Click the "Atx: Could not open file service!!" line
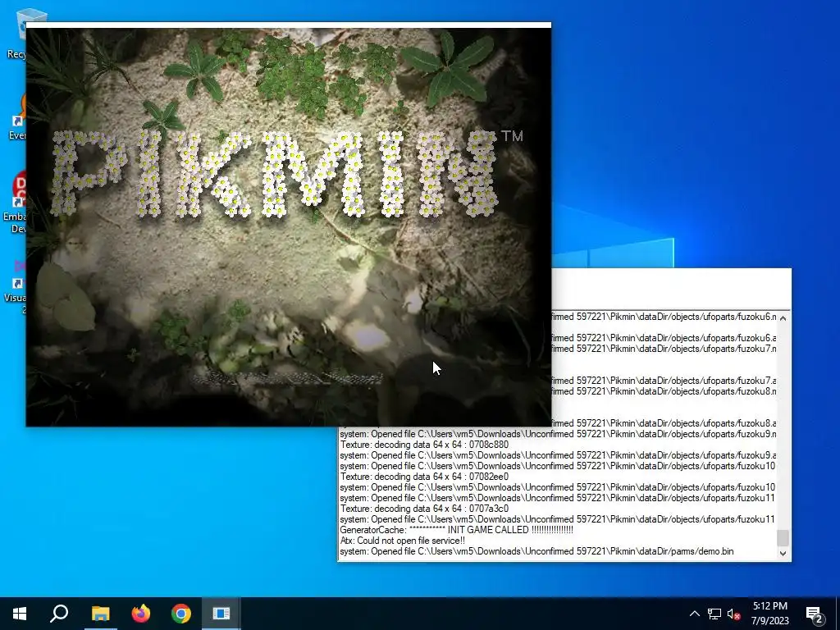 coord(402,541)
